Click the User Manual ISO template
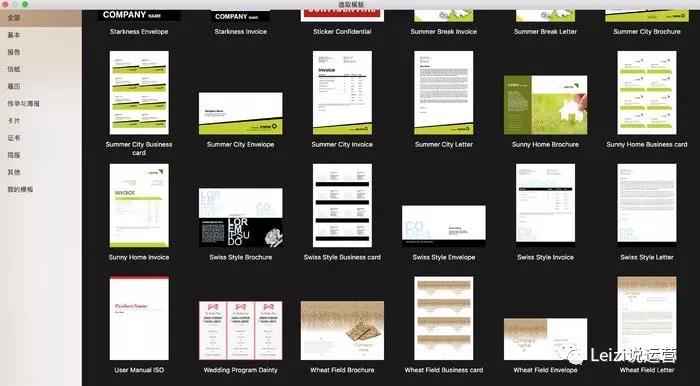700x386 pixels. point(139,318)
